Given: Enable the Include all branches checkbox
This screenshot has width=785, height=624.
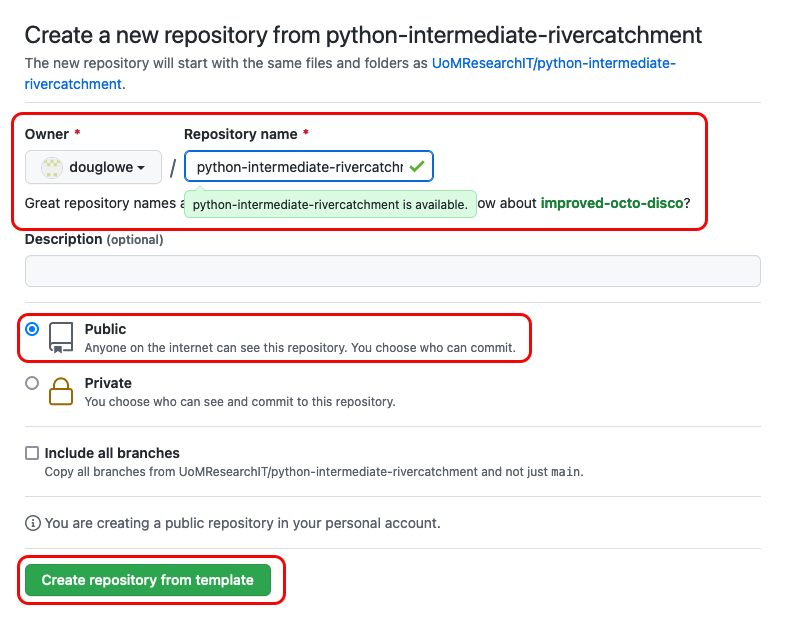Looking at the screenshot, I should coord(32,453).
